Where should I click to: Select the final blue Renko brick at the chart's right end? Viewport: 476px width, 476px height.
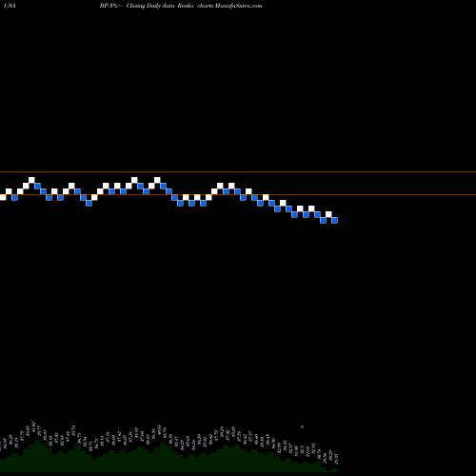click(x=334, y=220)
